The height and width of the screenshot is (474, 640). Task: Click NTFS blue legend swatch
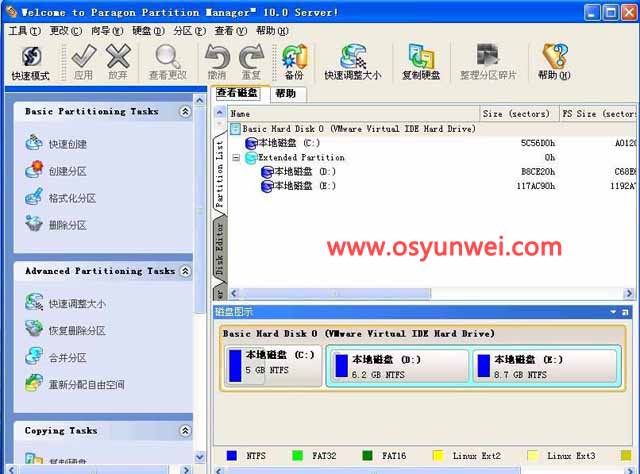[231, 455]
